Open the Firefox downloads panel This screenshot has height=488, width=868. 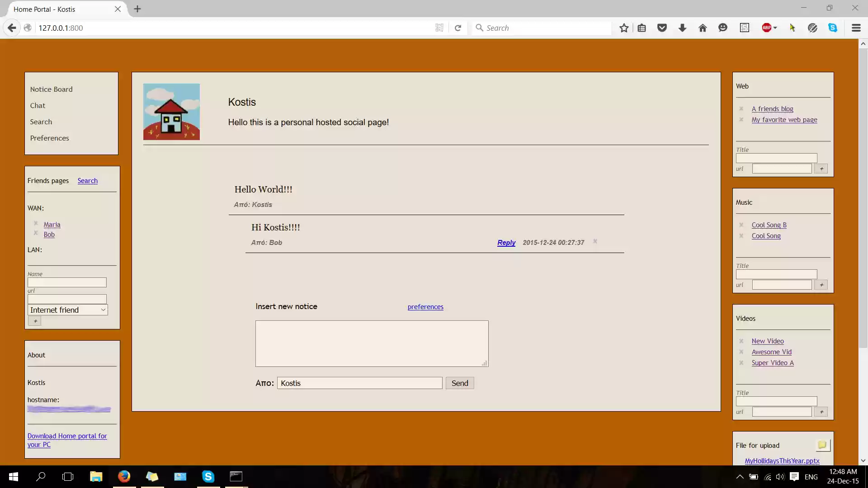point(682,28)
